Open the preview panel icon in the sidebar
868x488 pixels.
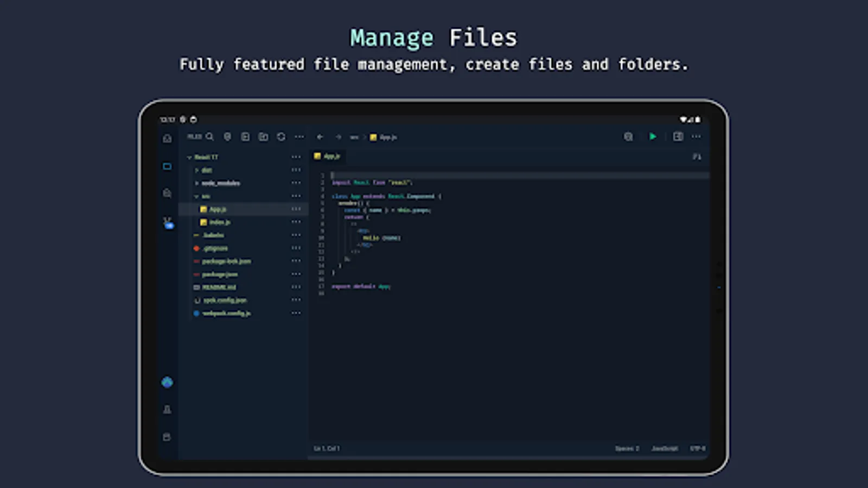[x=167, y=166]
